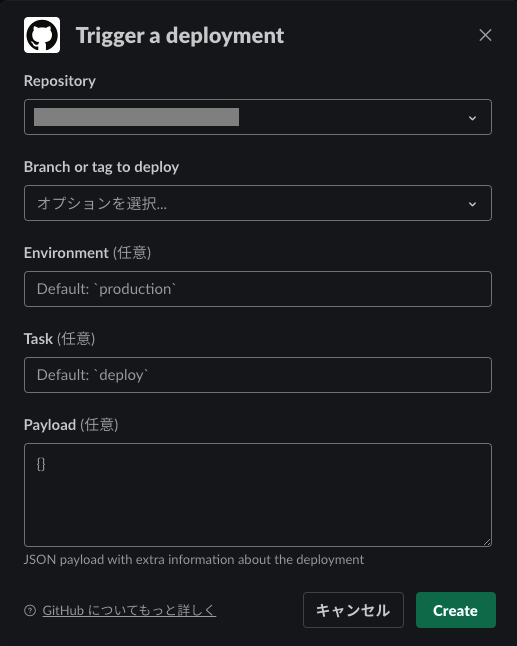Open the GitHub についてもっと詳しく link
This screenshot has width=517, height=646.
point(129,610)
